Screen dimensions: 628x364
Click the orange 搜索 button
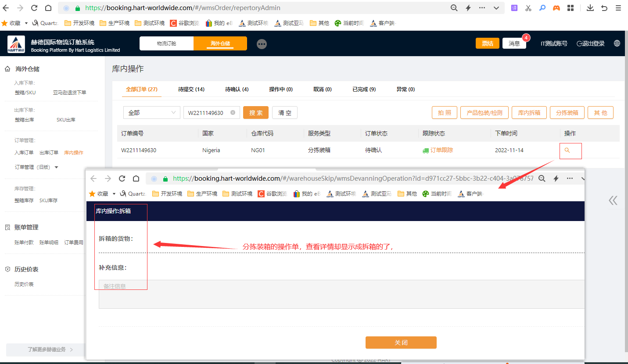tap(256, 113)
